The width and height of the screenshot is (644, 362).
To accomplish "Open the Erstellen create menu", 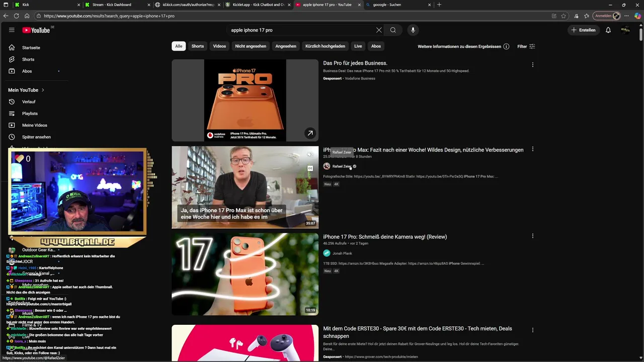I will 583,30.
